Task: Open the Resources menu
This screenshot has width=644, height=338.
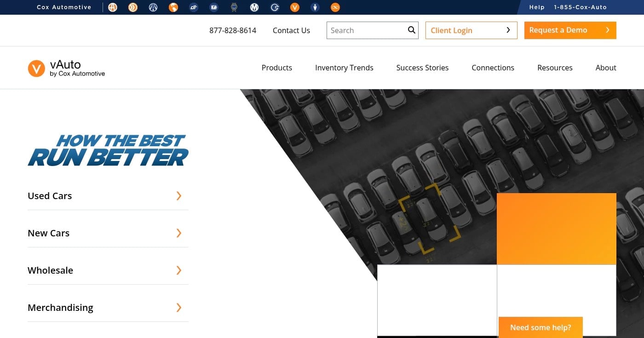Action: pos(555,68)
